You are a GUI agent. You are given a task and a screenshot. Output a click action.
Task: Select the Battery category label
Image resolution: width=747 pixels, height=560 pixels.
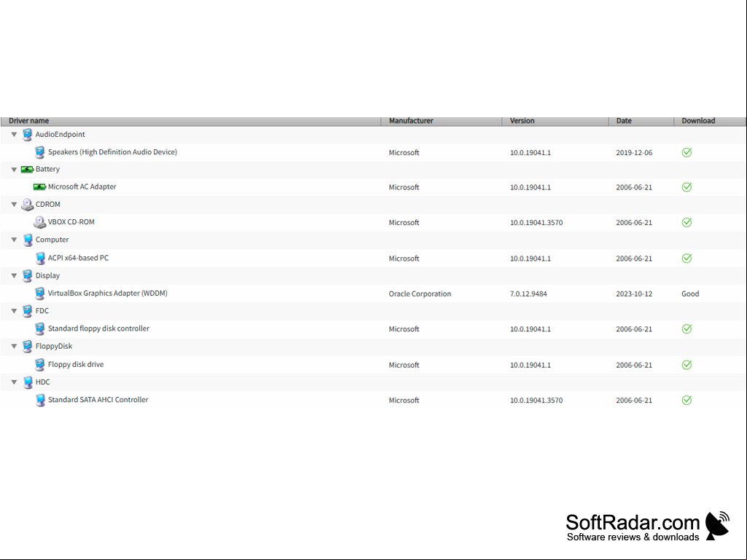coord(47,169)
